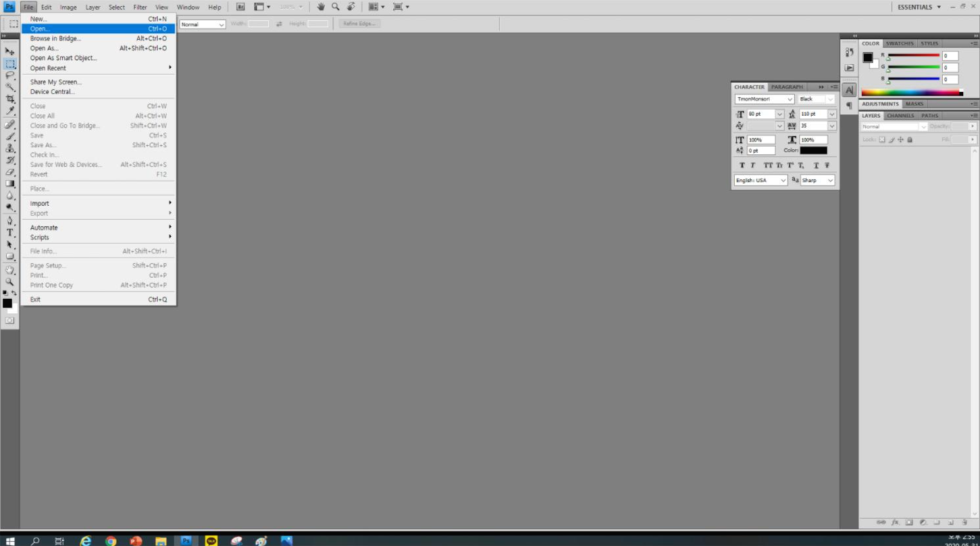This screenshot has height=546, width=980.
Task: Select the Zoom tool in toolbox
Action: (x=10, y=282)
